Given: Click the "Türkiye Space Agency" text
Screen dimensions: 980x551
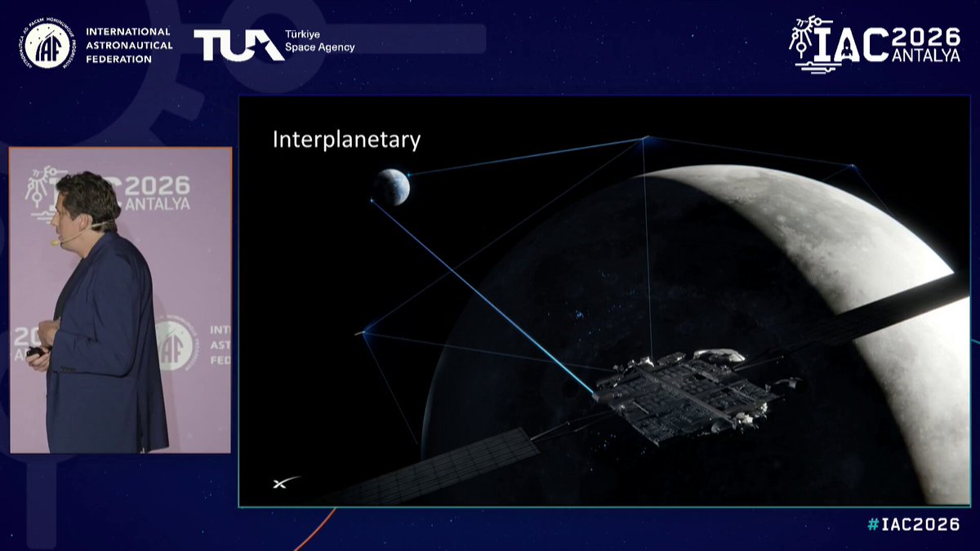Looking at the screenshot, I should click(320, 42).
